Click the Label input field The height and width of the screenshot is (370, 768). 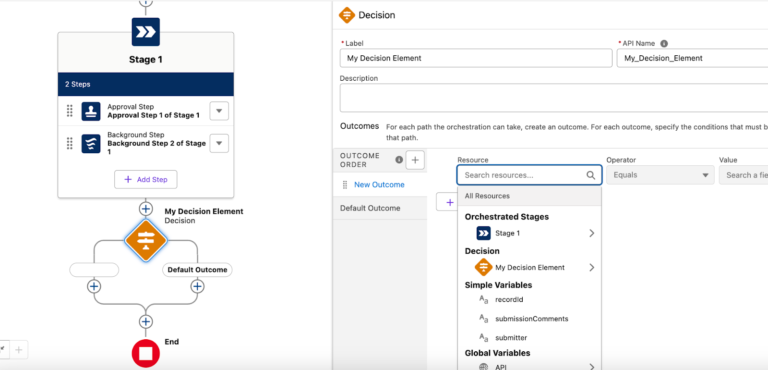click(x=476, y=58)
